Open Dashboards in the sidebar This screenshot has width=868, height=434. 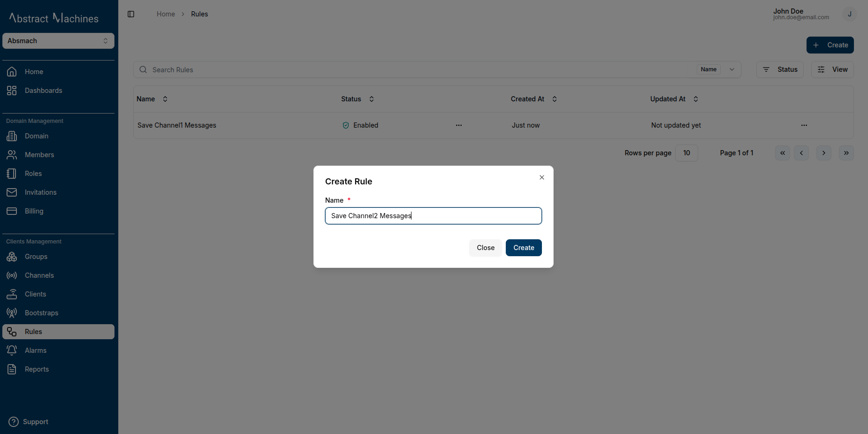58,91
